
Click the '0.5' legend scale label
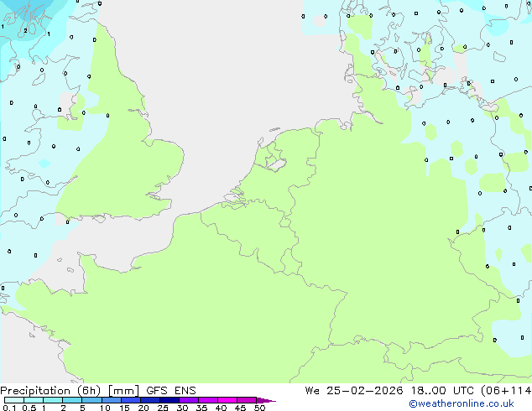[29, 408]
